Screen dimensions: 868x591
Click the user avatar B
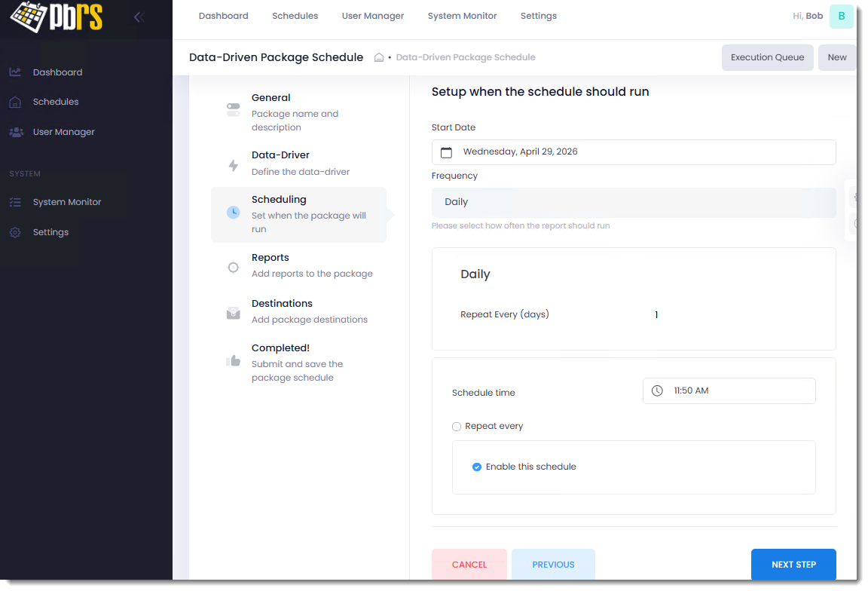841,16
